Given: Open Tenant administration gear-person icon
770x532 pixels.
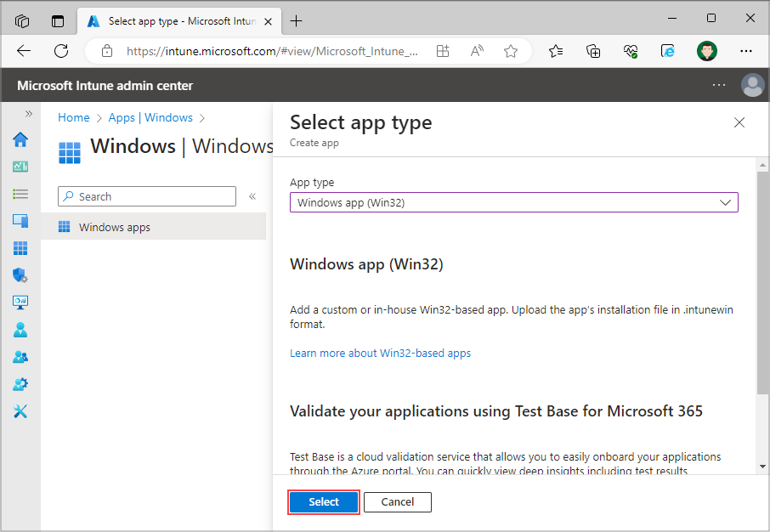Looking at the screenshot, I should [x=20, y=384].
